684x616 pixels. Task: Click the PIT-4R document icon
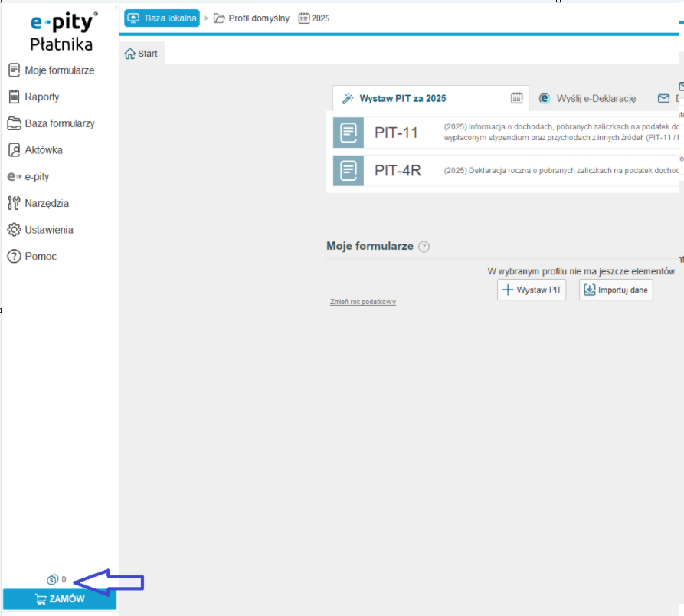tap(349, 170)
